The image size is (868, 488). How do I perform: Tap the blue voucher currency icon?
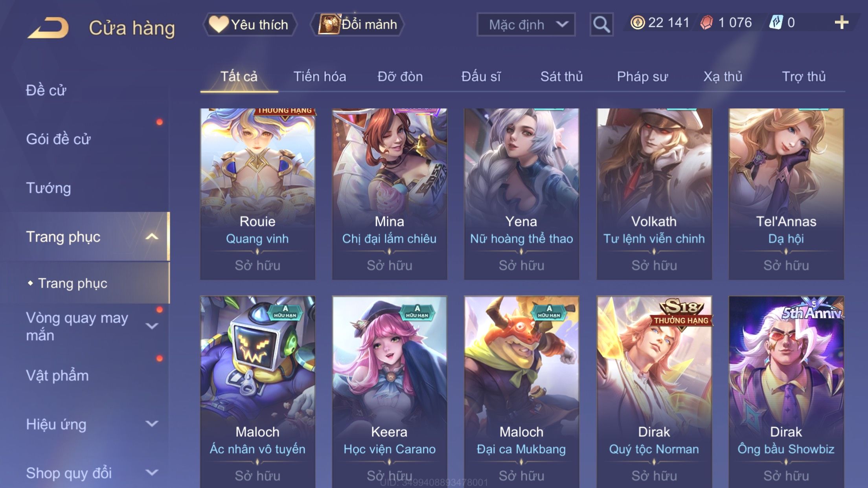point(776,22)
